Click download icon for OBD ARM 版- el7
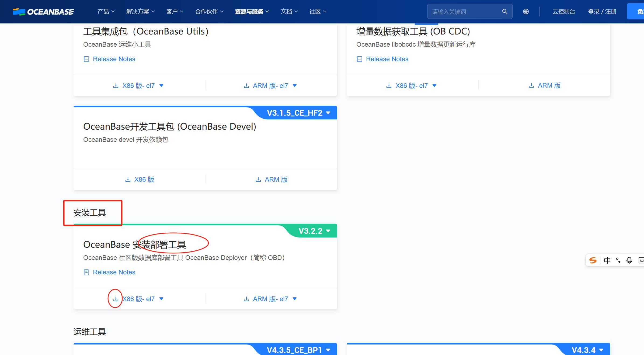644x355 pixels. pyautogui.click(x=246, y=299)
